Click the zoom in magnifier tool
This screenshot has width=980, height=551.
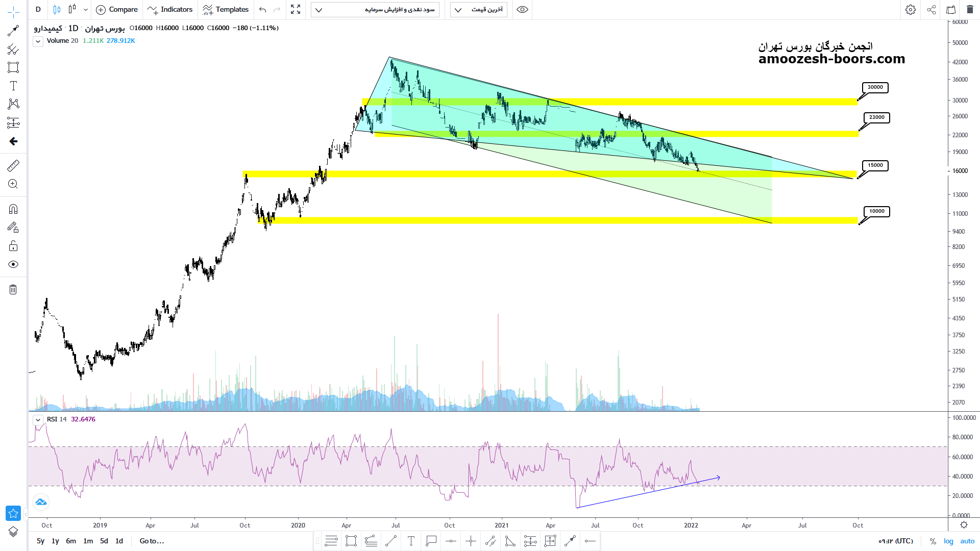pyautogui.click(x=13, y=184)
